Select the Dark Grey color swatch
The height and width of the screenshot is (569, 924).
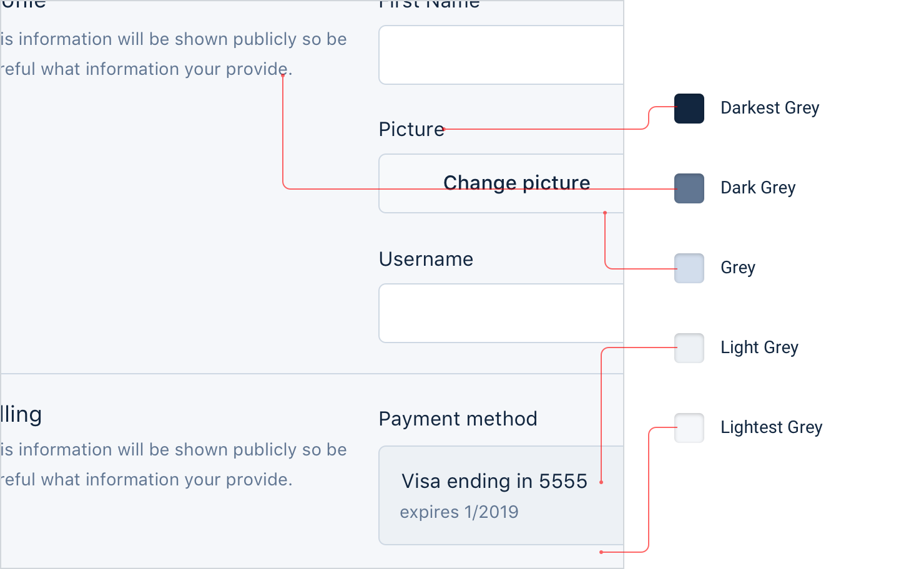click(689, 188)
